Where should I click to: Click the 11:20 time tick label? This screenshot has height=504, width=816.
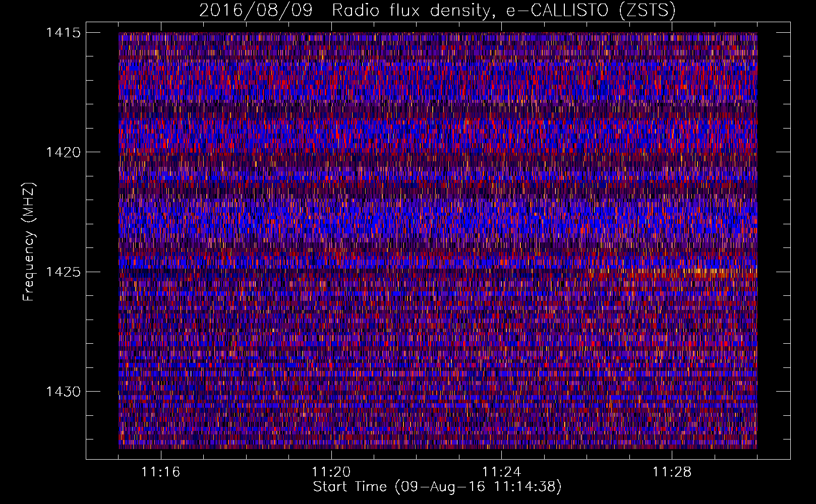click(331, 472)
